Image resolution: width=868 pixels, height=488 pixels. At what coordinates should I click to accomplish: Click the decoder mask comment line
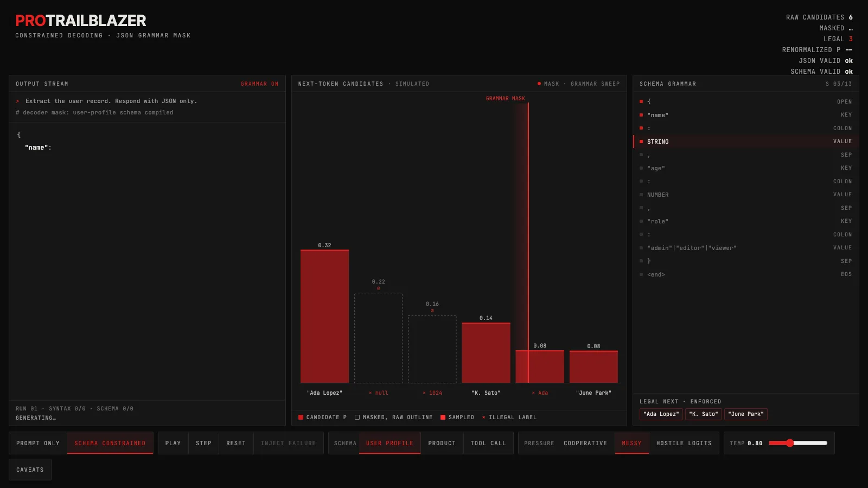(x=94, y=113)
